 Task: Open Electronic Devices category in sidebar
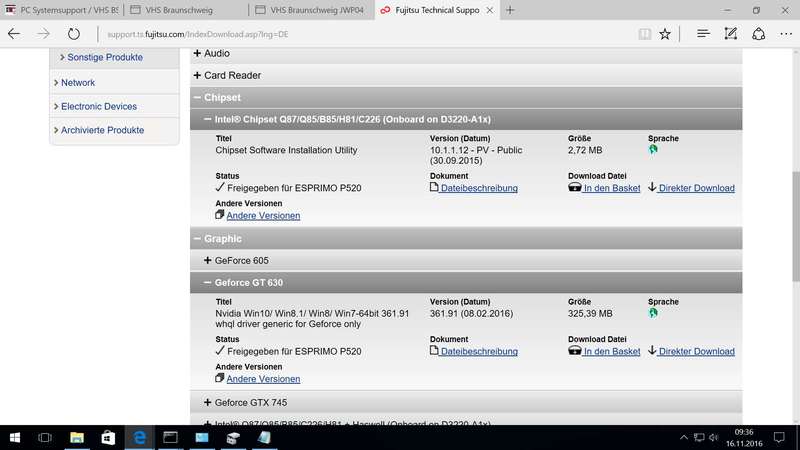[x=98, y=107]
